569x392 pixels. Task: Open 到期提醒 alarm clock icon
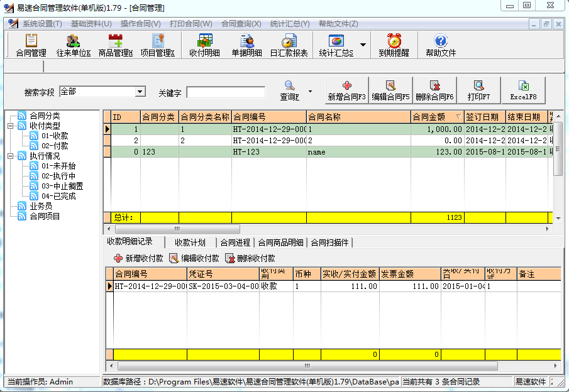[x=393, y=45]
